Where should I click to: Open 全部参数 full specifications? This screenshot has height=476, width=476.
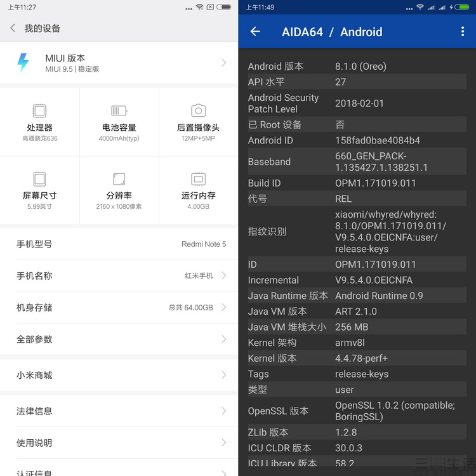coord(119,340)
